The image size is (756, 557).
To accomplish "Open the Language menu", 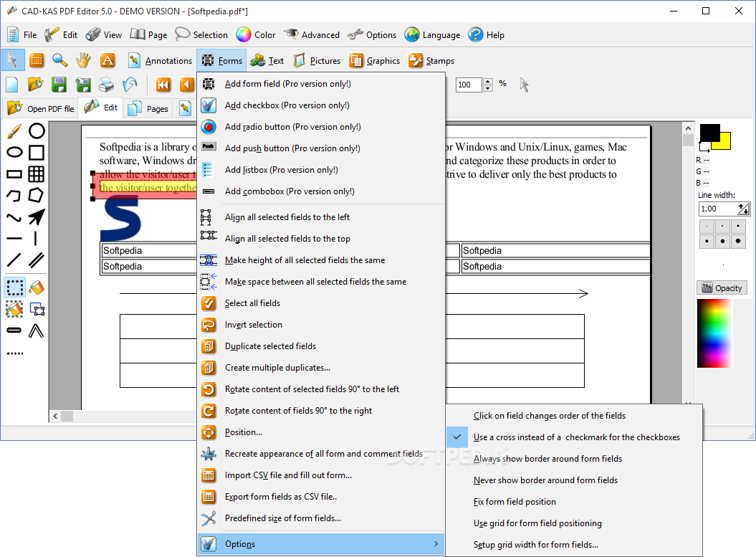I will click(x=433, y=34).
